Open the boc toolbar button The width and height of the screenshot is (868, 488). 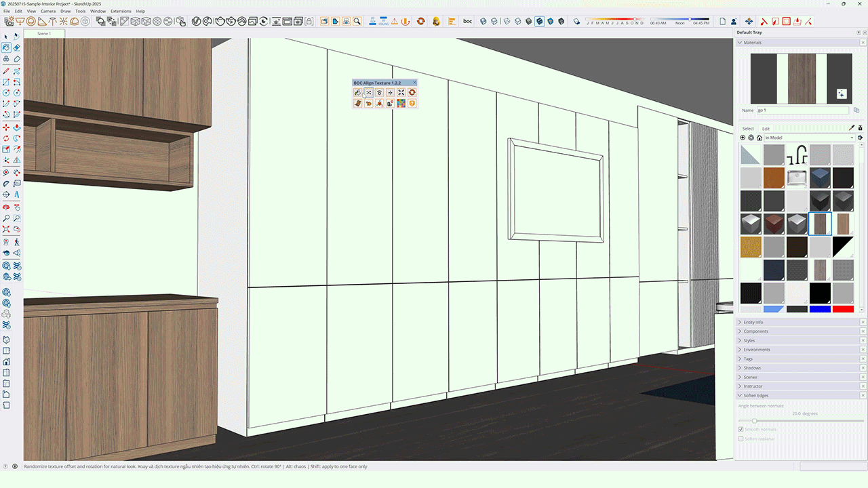[467, 21]
